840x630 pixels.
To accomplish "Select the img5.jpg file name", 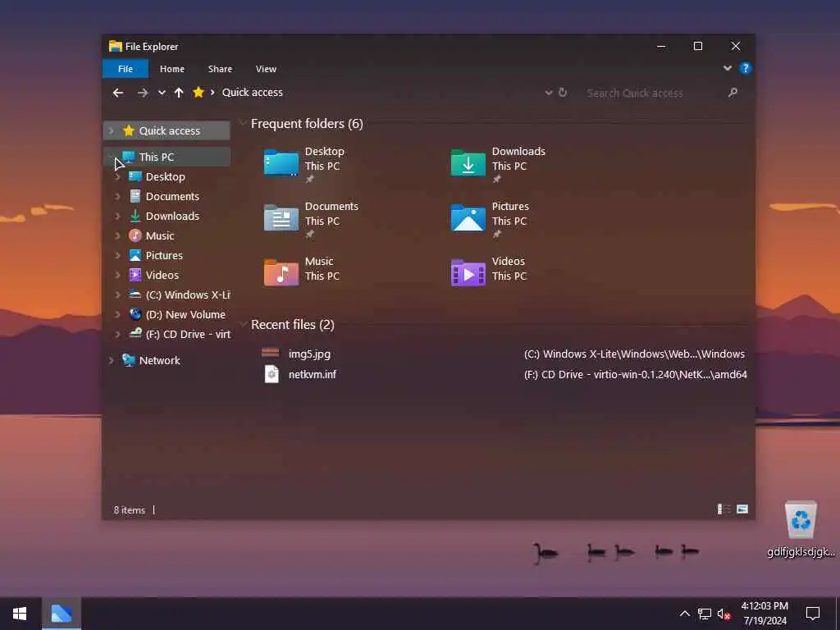I will [309, 354].
